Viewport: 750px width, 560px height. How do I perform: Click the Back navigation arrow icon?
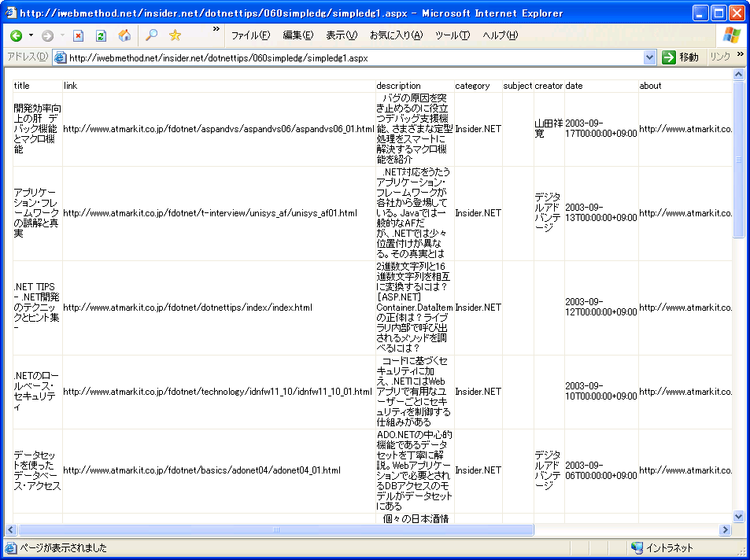pyautogui.click(x=17, y=35)
